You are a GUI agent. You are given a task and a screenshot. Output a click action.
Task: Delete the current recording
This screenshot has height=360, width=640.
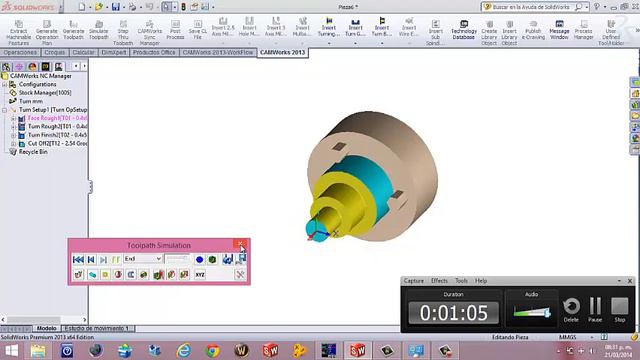pyautogui.click(x=571, y=309)
